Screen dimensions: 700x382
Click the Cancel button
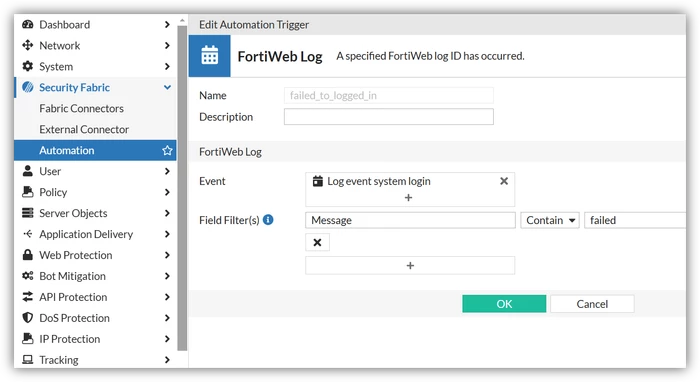pyautogui.click(x=592, y=303)
